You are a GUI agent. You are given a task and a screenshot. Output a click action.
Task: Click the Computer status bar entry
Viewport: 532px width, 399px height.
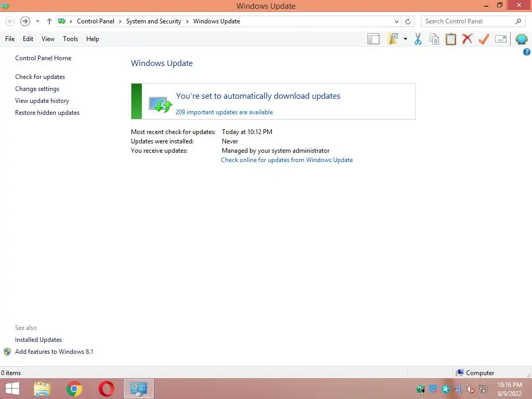point(475,373)
